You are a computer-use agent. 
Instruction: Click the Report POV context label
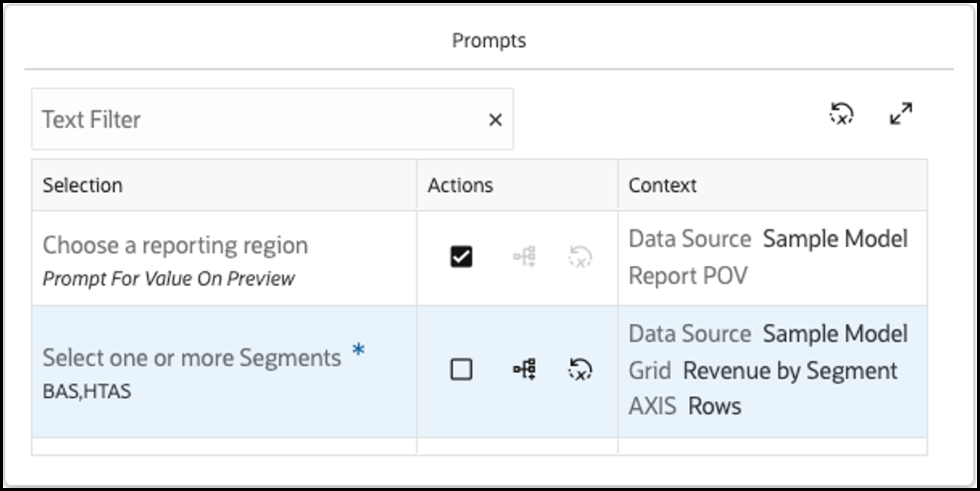[688, 275]
